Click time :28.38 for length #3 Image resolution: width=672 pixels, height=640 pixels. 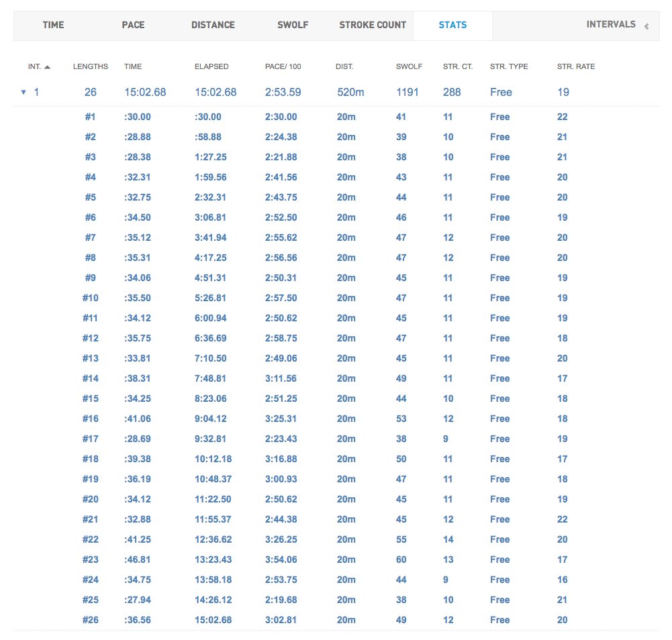pos(138,157)
